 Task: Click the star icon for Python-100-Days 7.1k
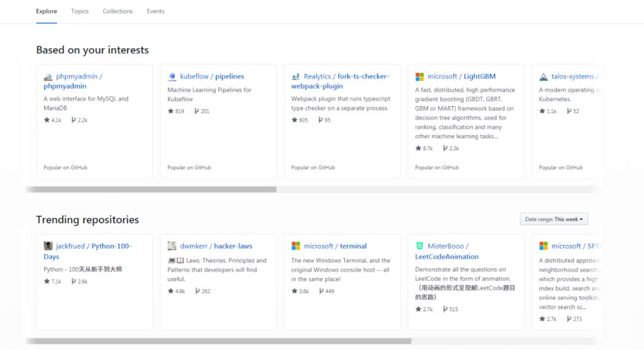(x=47, y=281)
